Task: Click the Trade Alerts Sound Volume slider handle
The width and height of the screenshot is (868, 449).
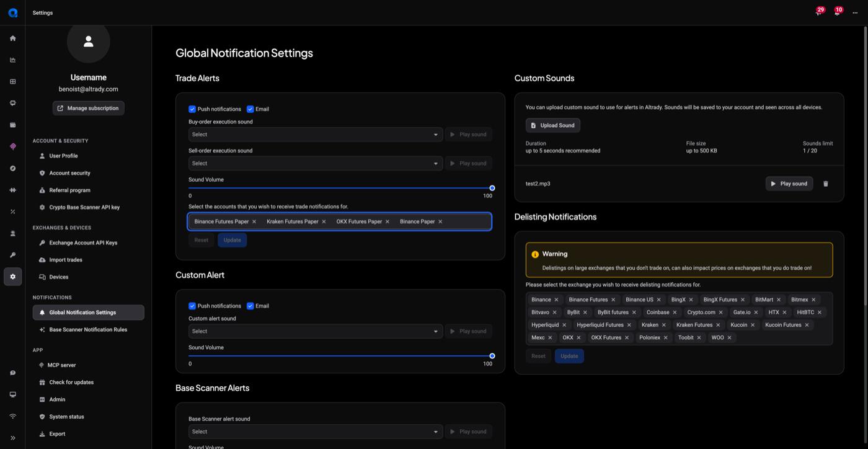Action: click(492, 188)
